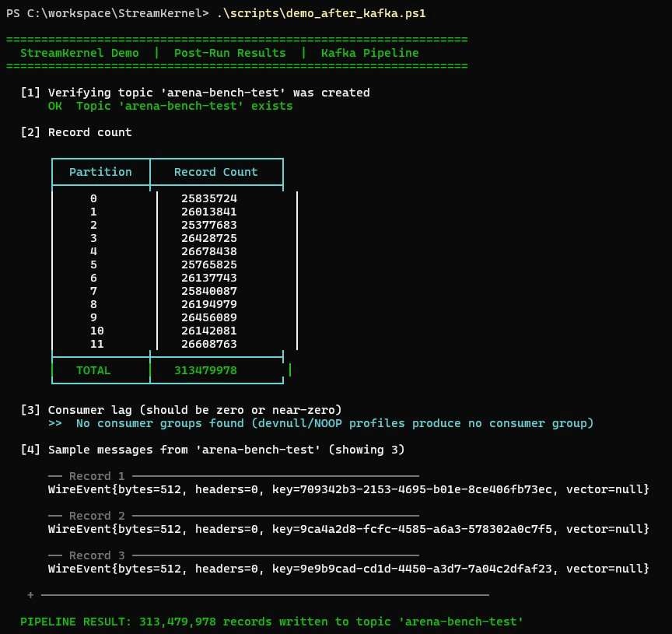Viewport: 672px width, 634px height.
Task: Click the step [1] line 'Verifying topic arena-bench-test was created'
Action: coord(195,93)
